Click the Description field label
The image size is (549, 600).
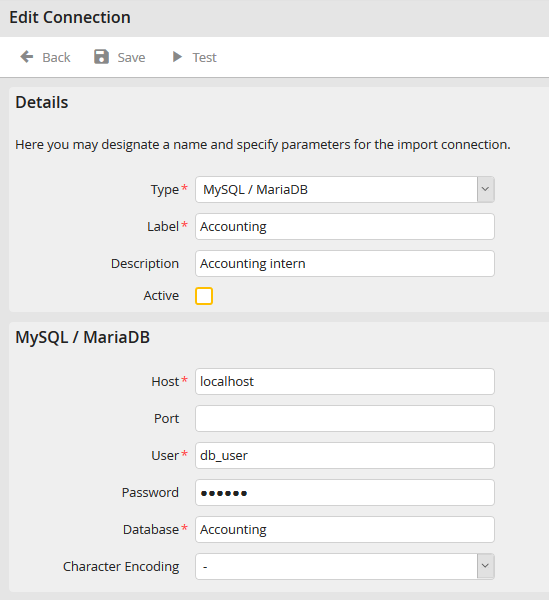click(145, 264)
